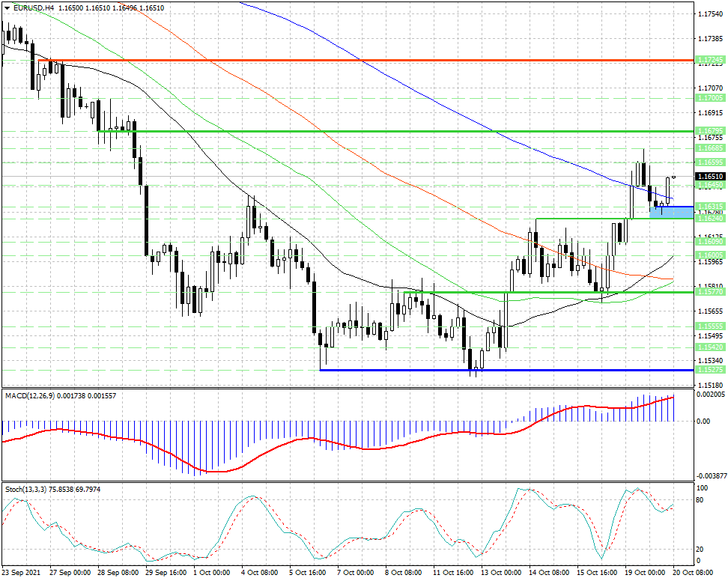Select the thick blue support line at 1.15275
728x581 pixels.
(x=506, y=370)
